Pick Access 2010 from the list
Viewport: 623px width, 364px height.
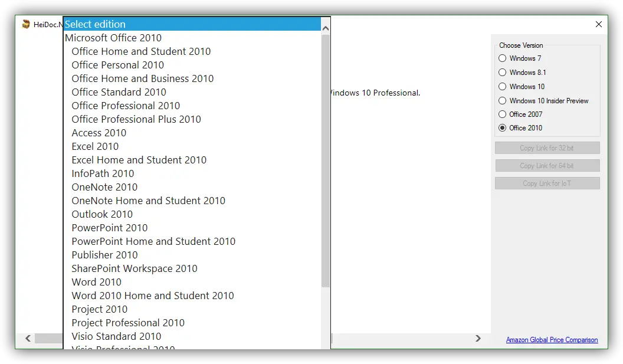(192, 133)
